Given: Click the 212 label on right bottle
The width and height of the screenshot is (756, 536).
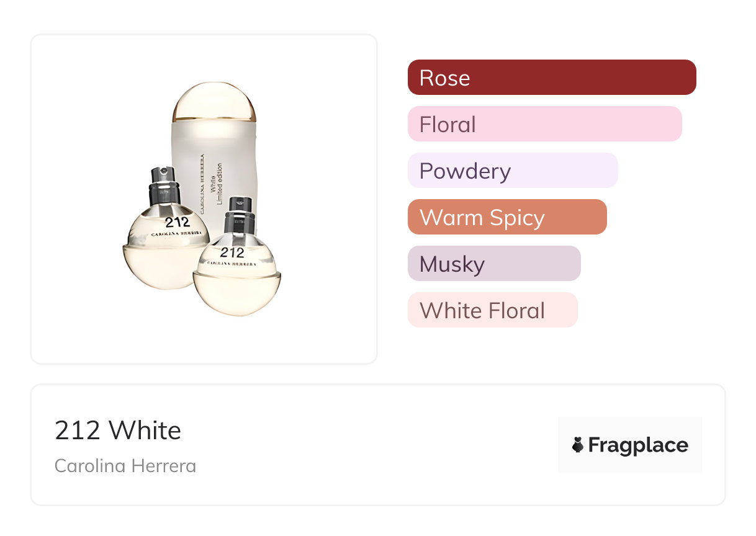Looking at the screenshot, I should (232, 252).
